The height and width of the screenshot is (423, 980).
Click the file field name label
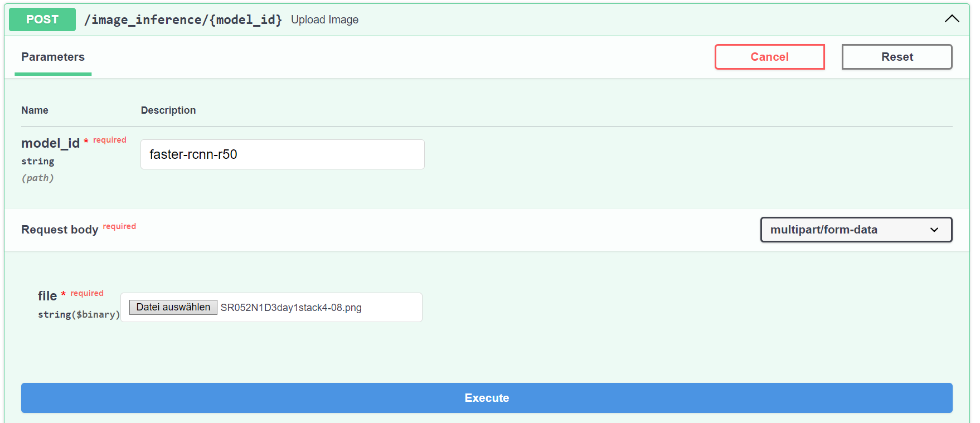pyautogui.click(x=47, y=296)
